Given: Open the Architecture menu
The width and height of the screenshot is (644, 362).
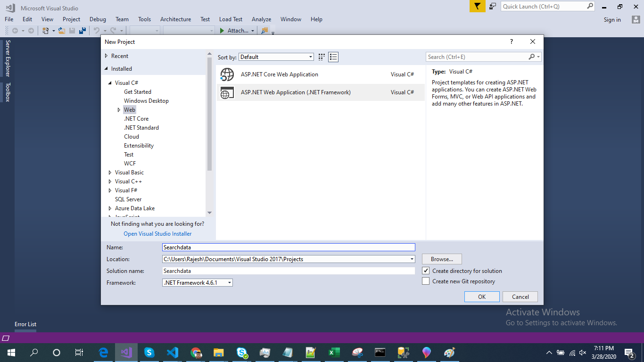Looking at the screenshot, I should pyautogui.click(x=175, y=19).
